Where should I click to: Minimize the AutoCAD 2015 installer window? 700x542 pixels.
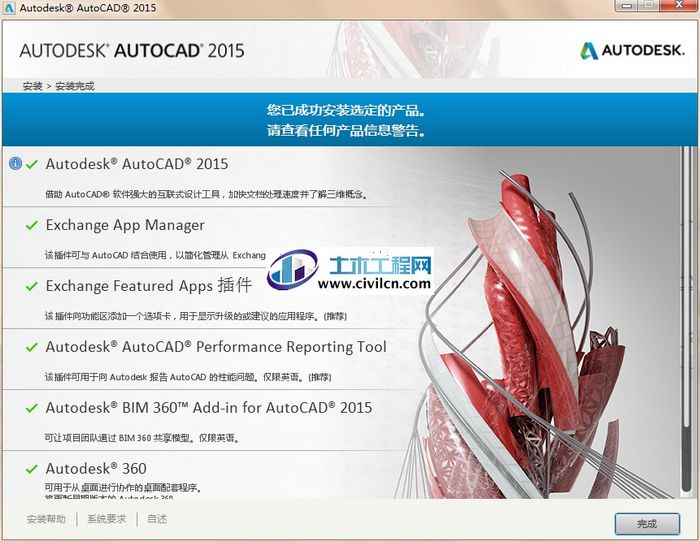point(628,5)
